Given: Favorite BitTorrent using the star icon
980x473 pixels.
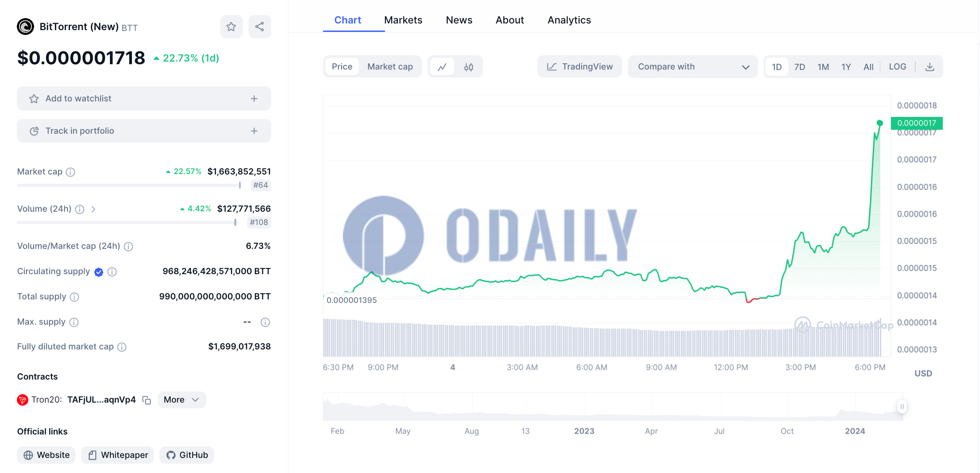Looking at the screenshot, I should 231,27.
